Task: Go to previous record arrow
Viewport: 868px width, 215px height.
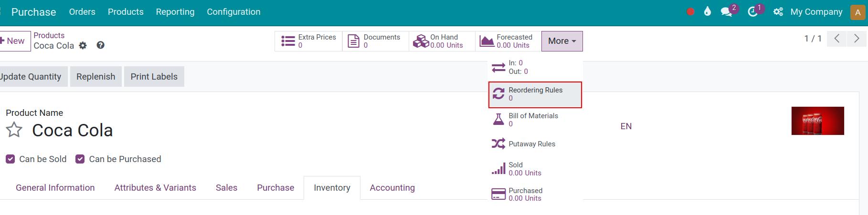Action: click(837, 39)
